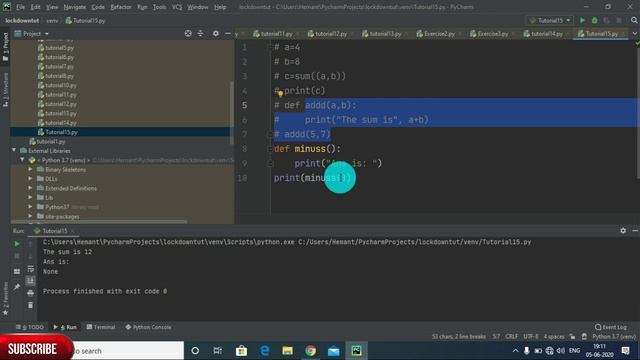640x360 pixels.
Task: Open run configuration Tutorial15 dropdown
Action: [550, 20]
